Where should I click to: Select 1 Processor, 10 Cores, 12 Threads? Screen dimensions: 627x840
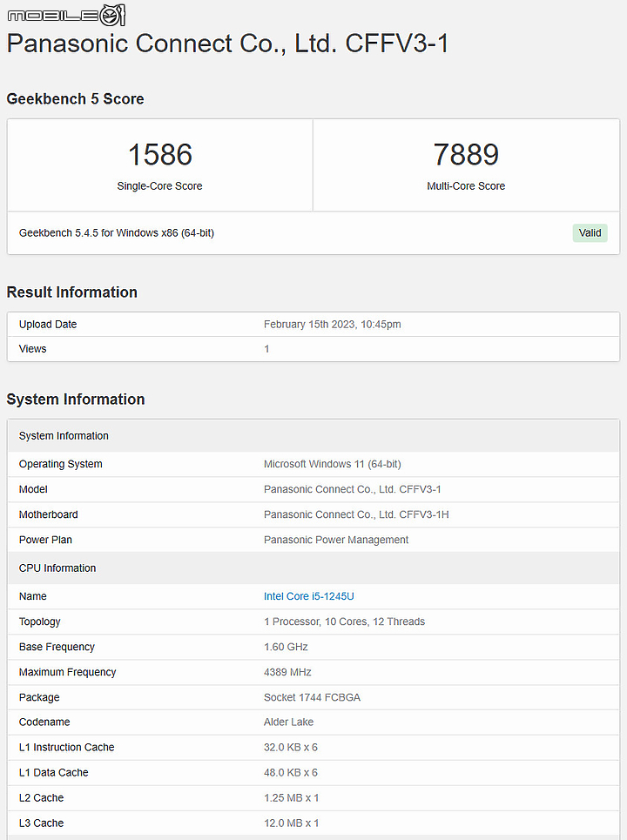[344, 622]
